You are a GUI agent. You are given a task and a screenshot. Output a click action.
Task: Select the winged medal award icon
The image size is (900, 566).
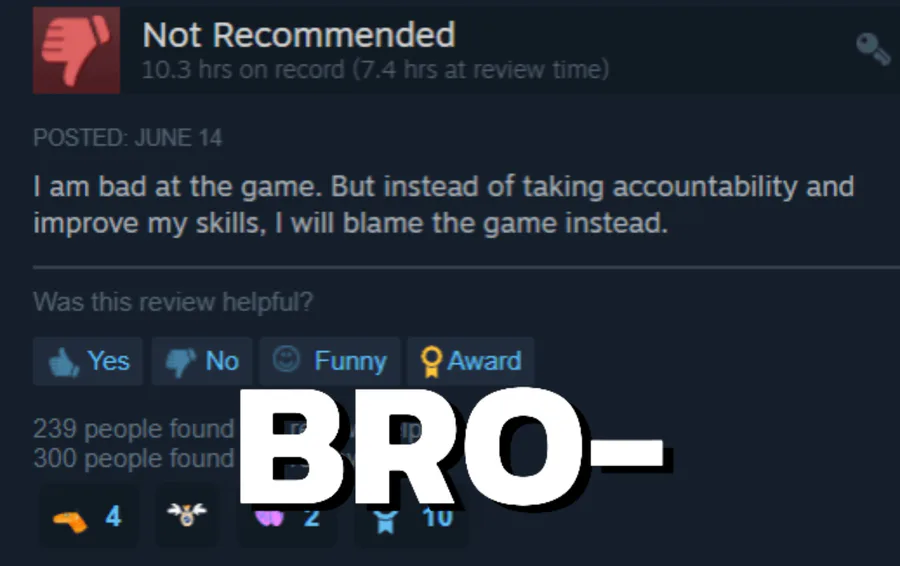coord(187,514)
